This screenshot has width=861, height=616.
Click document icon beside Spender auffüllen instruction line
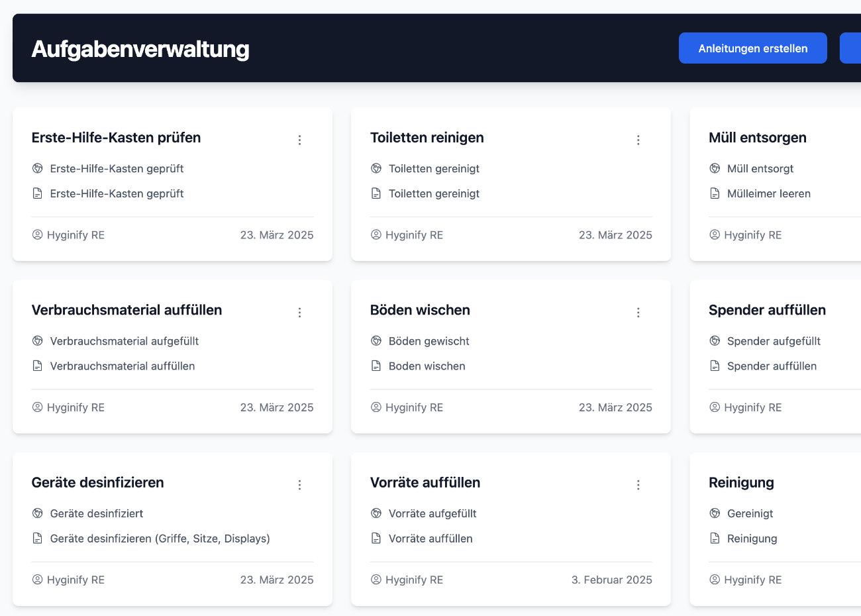[x=715, y=366]
